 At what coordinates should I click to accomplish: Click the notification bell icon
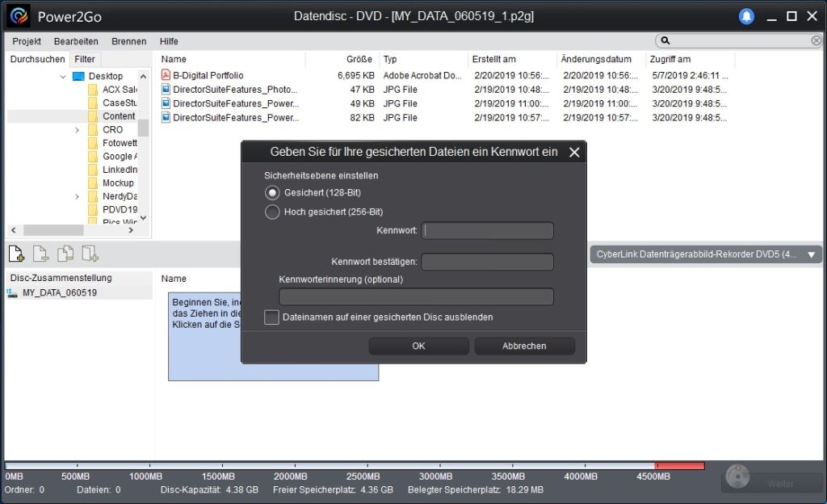(747, 16)
